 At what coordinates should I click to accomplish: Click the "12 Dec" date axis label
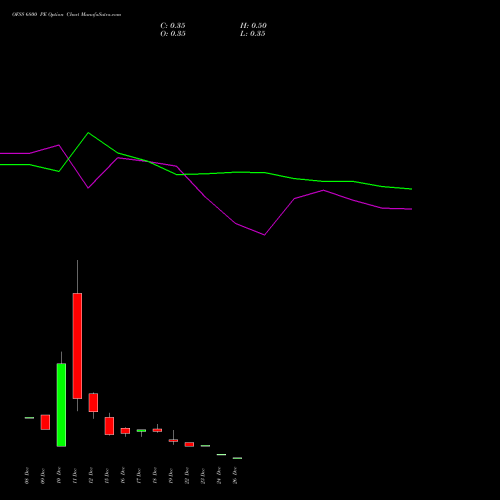point(91,476)
